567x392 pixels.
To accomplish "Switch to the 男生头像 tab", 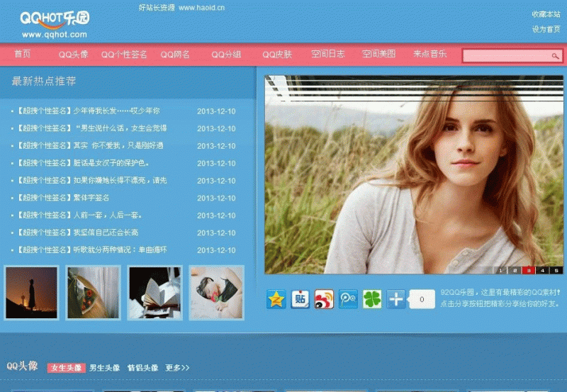I will (104, 368).
